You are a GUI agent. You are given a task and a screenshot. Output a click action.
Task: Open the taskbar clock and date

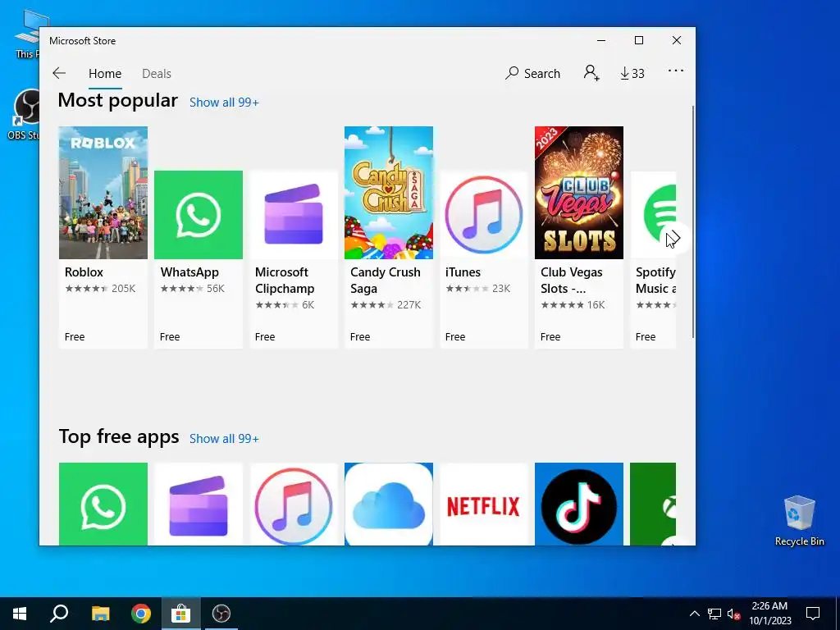[769, 614]
